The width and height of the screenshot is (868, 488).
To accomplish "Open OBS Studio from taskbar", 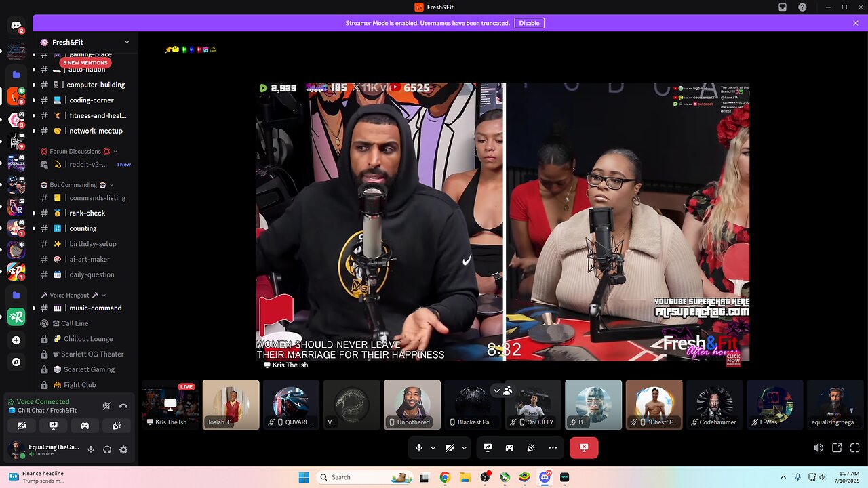I will 485,477.
